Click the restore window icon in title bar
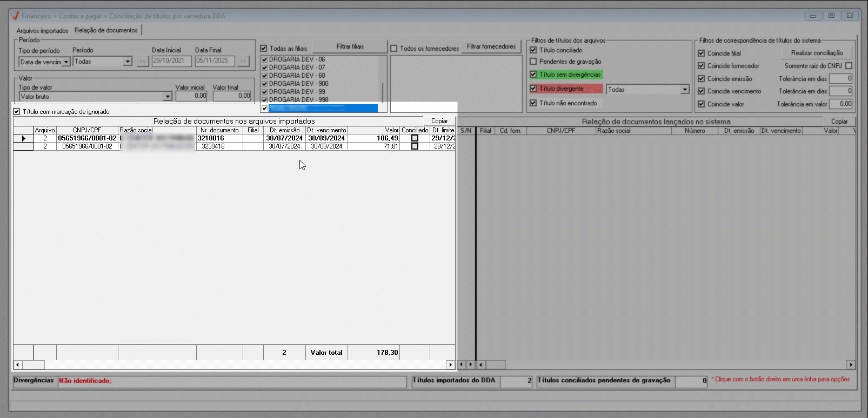The width and height of the screenshot is (868, 418). tap(831, 16)
